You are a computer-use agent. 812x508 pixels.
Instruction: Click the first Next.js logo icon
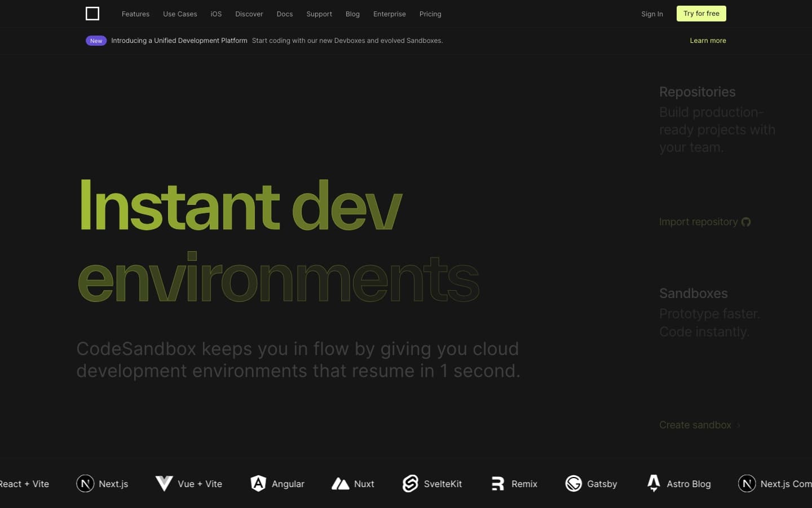point(85,484)
